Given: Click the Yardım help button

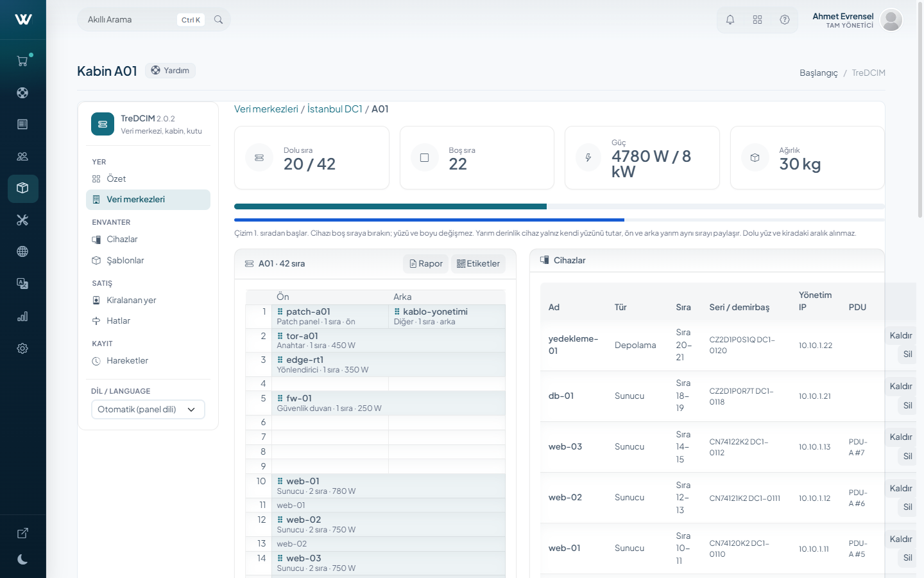Looking at the screenshot, I should click(x=170, y=71).
